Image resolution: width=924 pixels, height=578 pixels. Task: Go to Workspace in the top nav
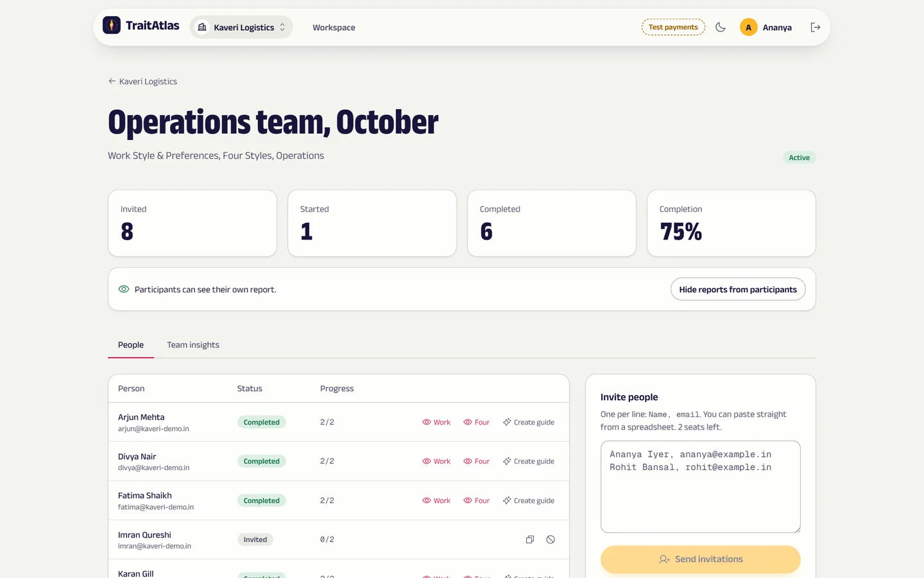[x=334, y=28]
